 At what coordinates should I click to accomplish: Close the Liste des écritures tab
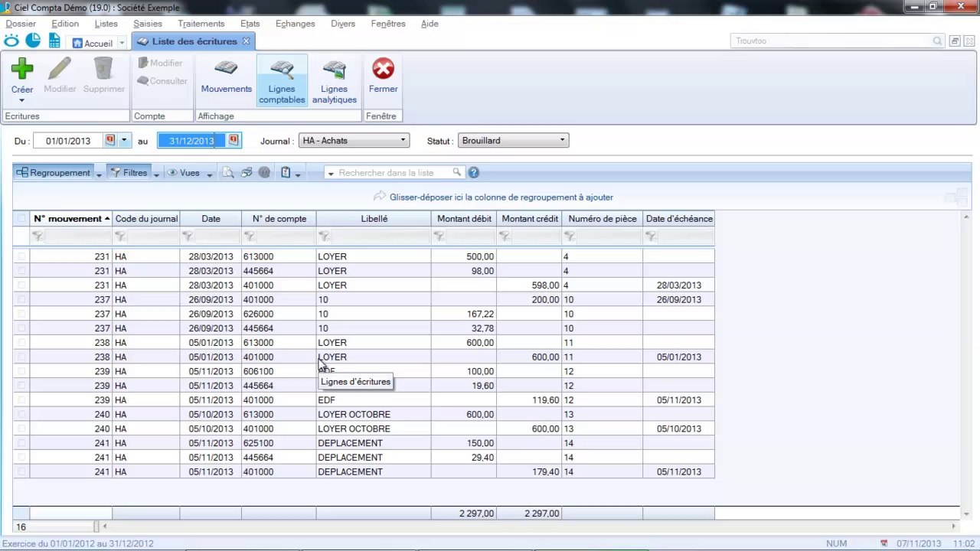point(246,41)
